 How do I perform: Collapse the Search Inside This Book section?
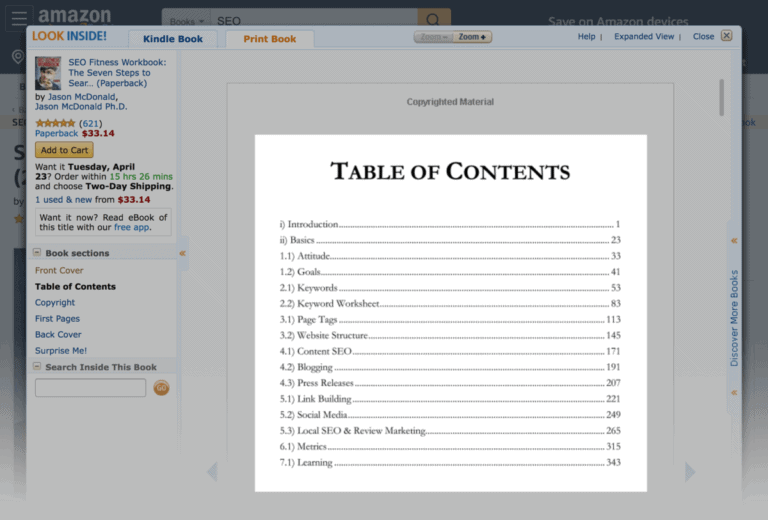coord(37,366)
